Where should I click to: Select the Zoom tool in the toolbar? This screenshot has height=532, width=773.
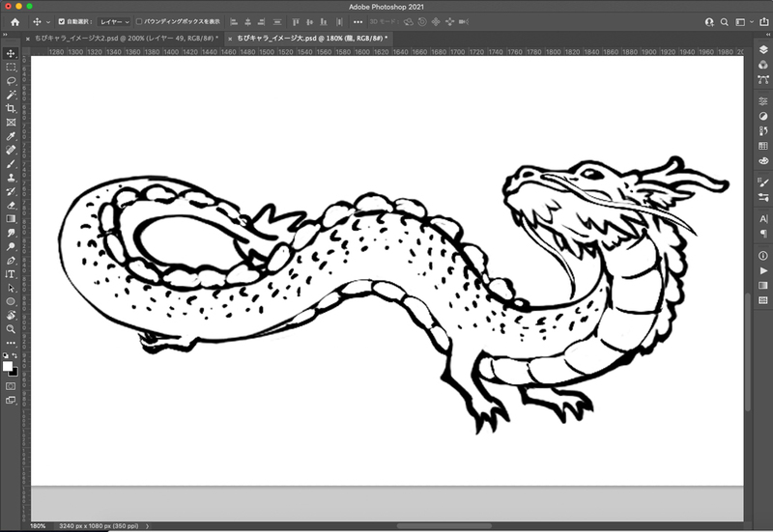click(x=11, y=328)
